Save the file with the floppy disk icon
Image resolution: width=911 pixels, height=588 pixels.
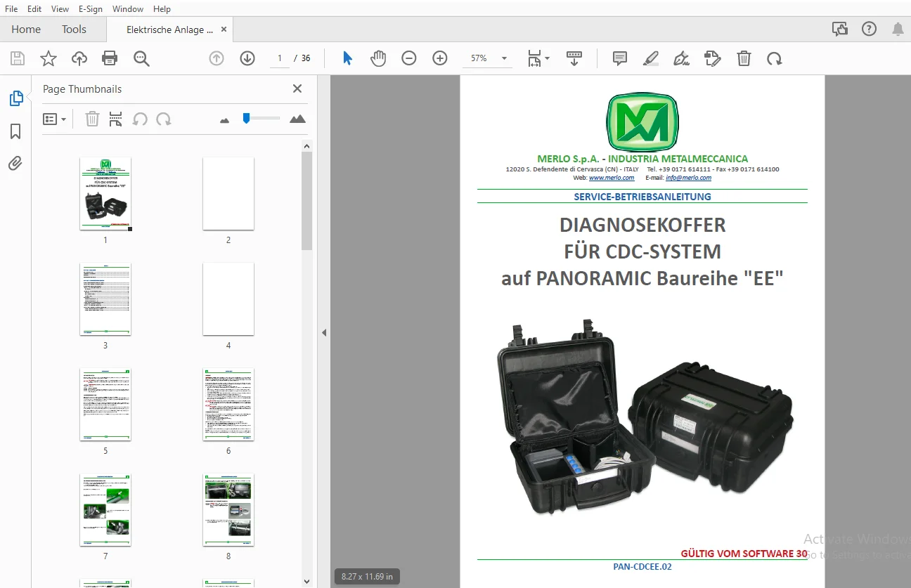tap(18, 58)
